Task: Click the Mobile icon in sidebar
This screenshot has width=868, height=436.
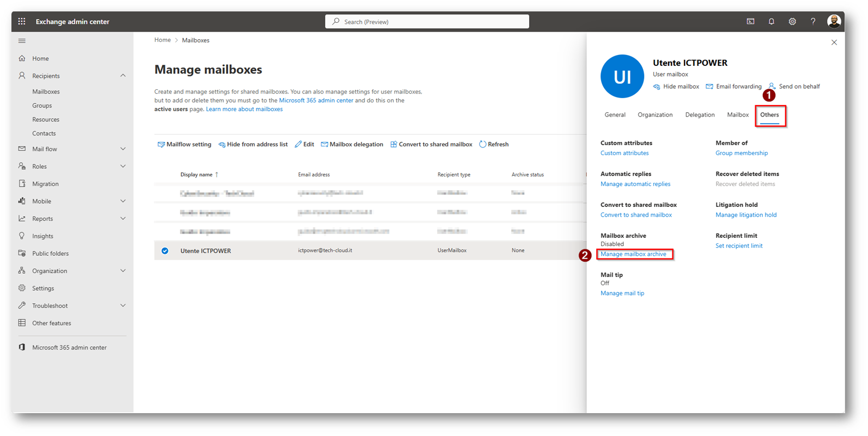Action: coord(22,201)
